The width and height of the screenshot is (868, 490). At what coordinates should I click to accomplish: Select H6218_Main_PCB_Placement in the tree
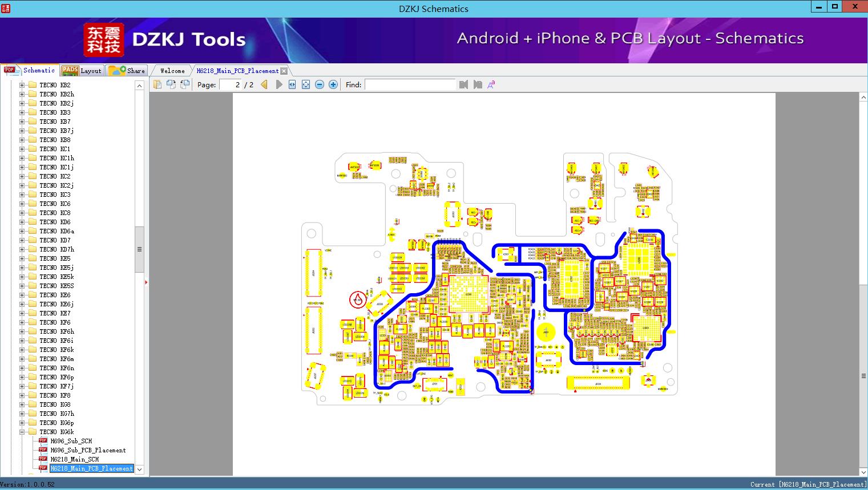(x=91, y=468)
